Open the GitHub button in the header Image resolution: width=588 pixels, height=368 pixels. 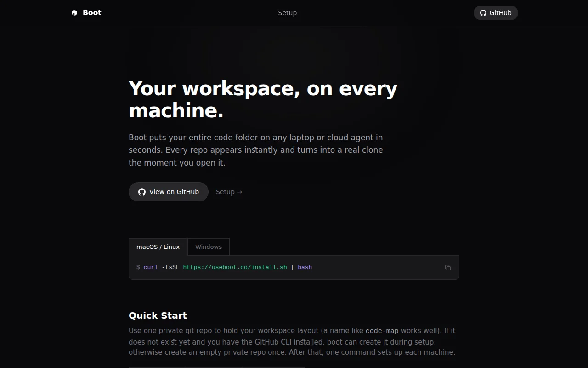[496, 13]
